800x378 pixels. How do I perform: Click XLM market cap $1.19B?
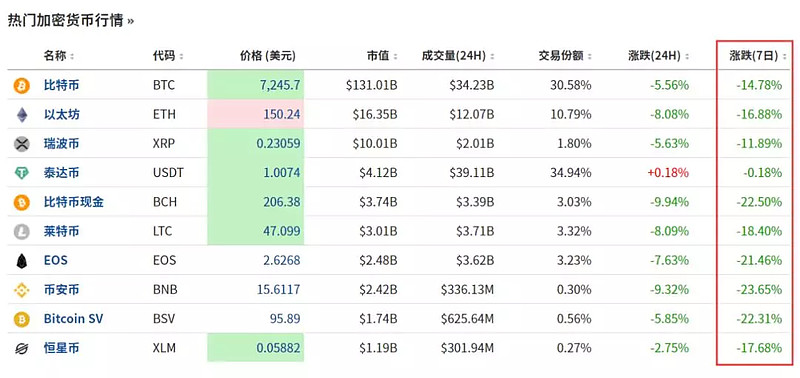click(x=378, y=348)
